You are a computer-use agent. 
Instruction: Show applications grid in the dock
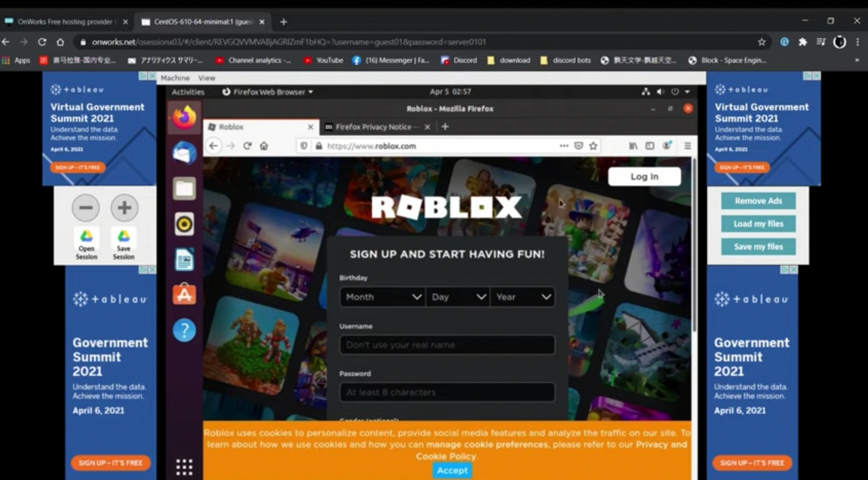coord(184,467)
